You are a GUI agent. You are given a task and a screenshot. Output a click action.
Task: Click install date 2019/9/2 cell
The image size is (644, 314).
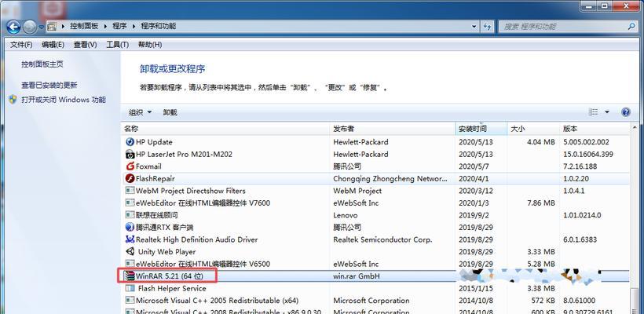pos(472,215)
